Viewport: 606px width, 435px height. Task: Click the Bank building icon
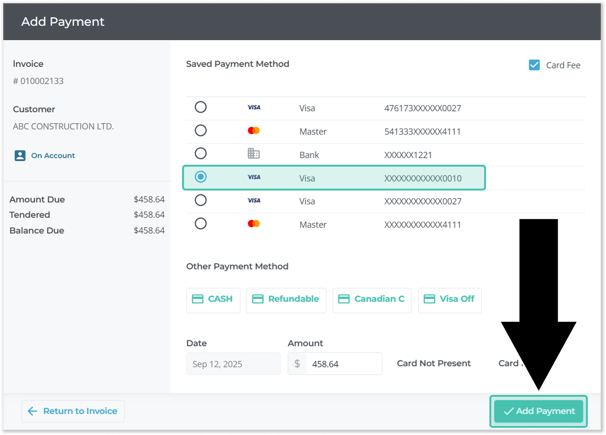click(253, 154)
